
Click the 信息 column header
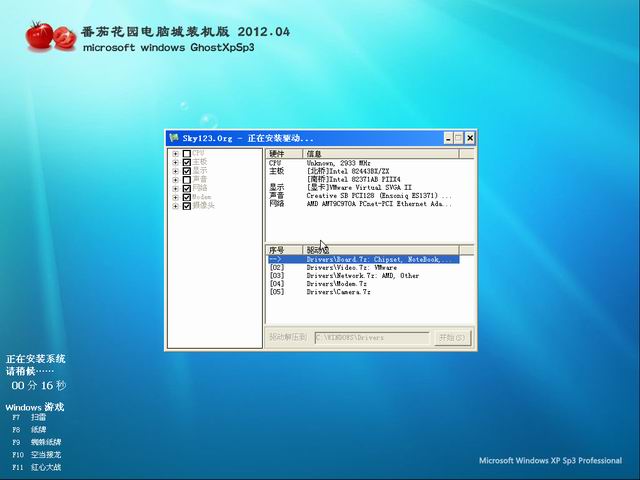(381, 153)
